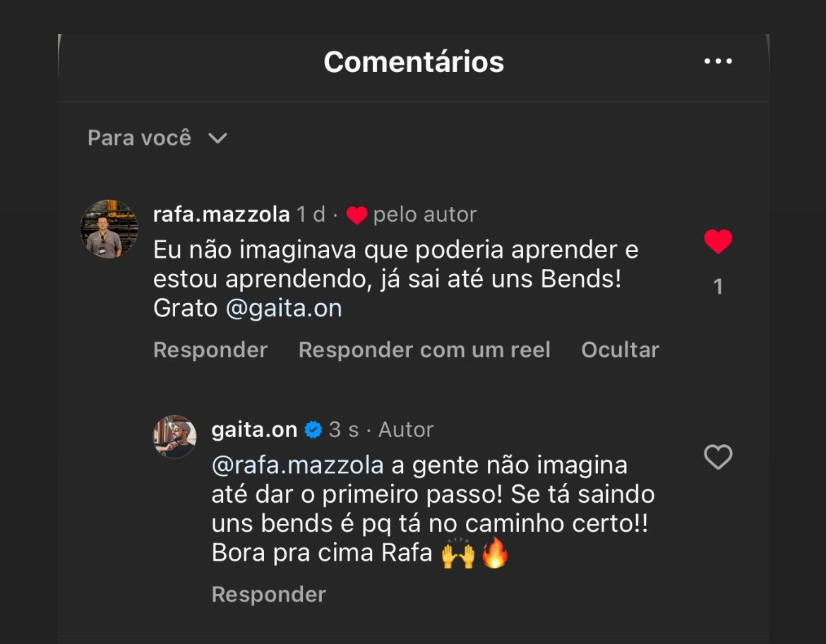This screenshot has height=644, width=826.
Task: Tap the @rafa.mazzola mention in the reply
Action: (x=297, y=465)
